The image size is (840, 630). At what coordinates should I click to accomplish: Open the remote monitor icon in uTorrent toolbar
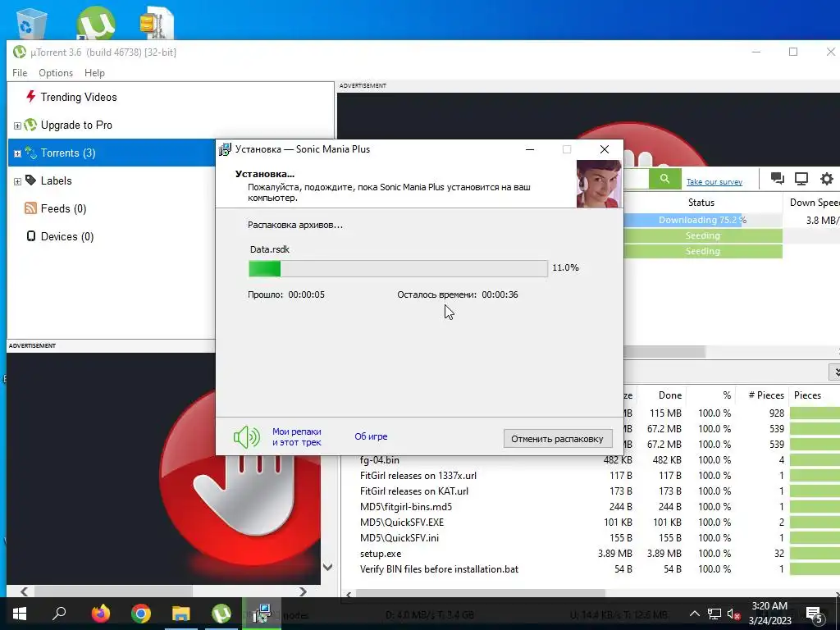tap(801, 179)
